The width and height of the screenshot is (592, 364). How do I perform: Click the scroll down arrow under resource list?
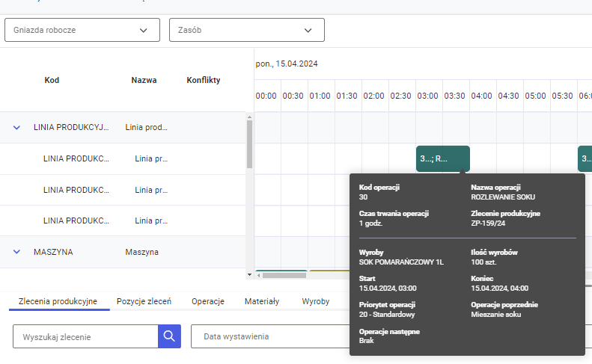[249, 275]
